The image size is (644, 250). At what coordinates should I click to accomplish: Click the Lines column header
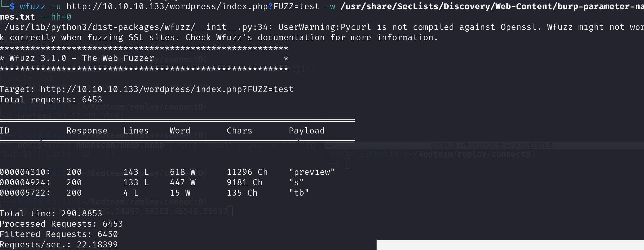(136, 131)
